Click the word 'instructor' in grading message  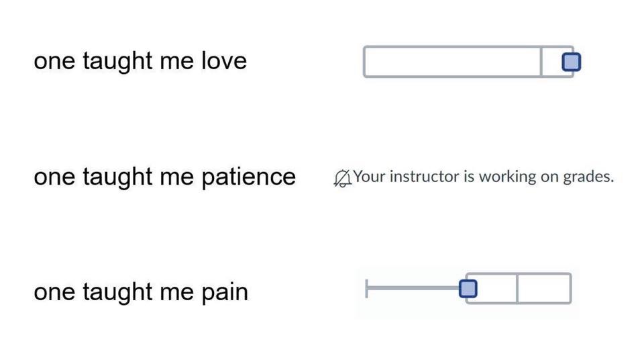coord(424,177)
